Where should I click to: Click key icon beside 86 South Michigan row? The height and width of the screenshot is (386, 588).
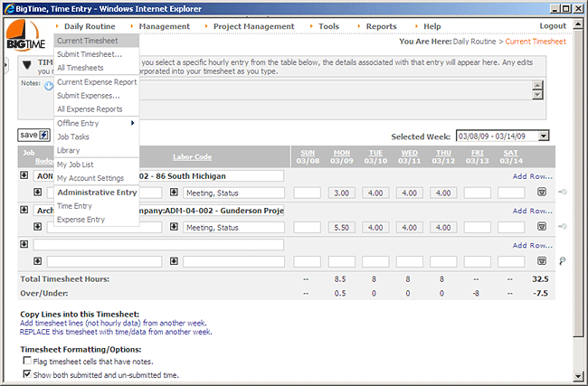(563, 192)
